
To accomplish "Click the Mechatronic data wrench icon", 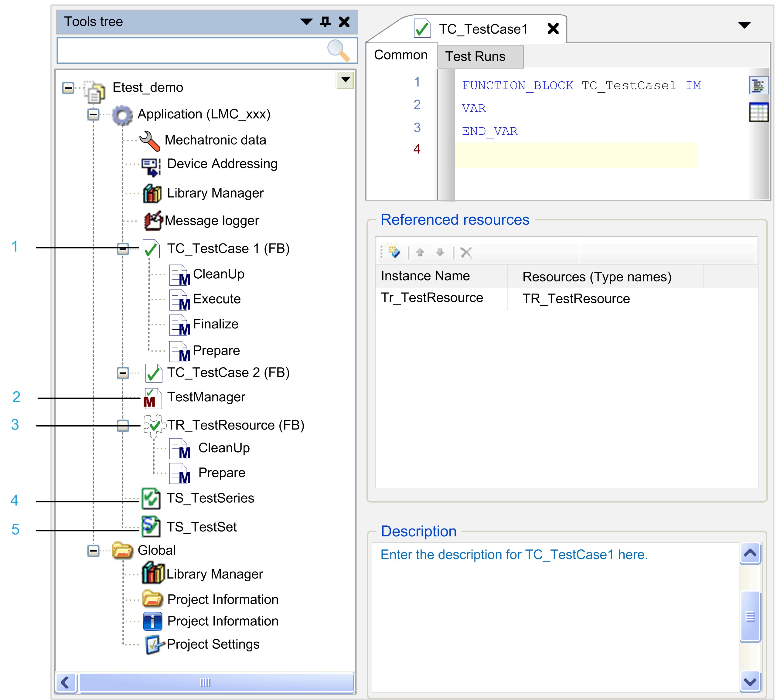I will point(149,140).
